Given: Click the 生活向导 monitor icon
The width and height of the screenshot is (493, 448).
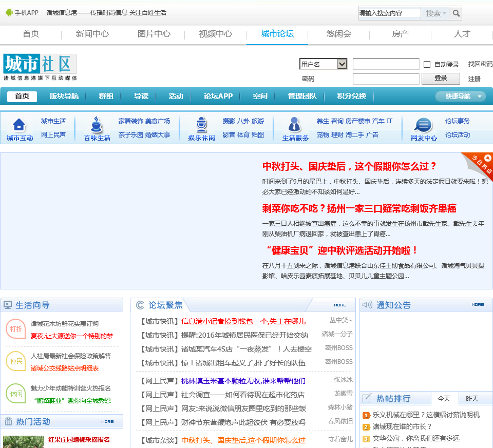Looking at the screenshot, I should [x=8, y=305].
